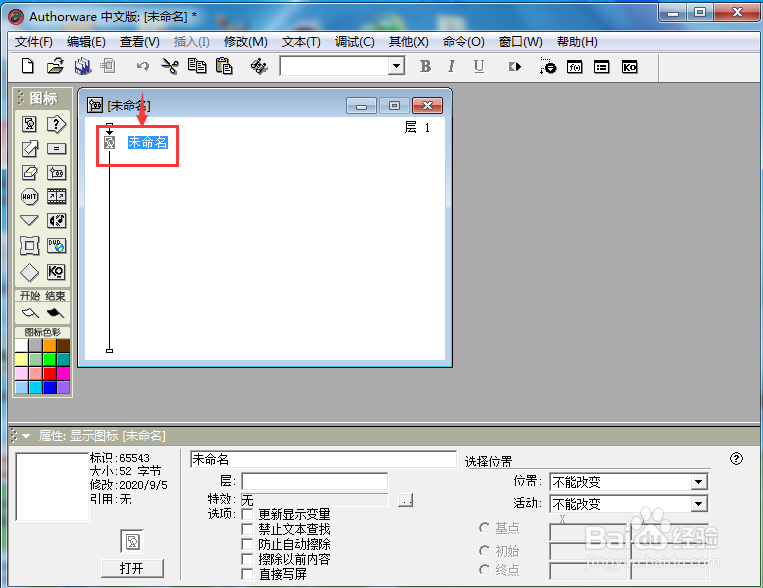Click the Find toolbar icon
Viewport: 763px width, 588px height.
tap(259, 66)
